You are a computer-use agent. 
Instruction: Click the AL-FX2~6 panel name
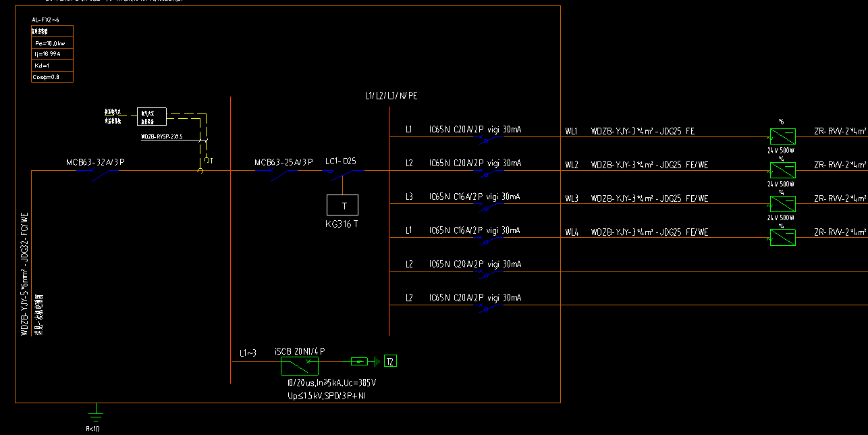46,21
